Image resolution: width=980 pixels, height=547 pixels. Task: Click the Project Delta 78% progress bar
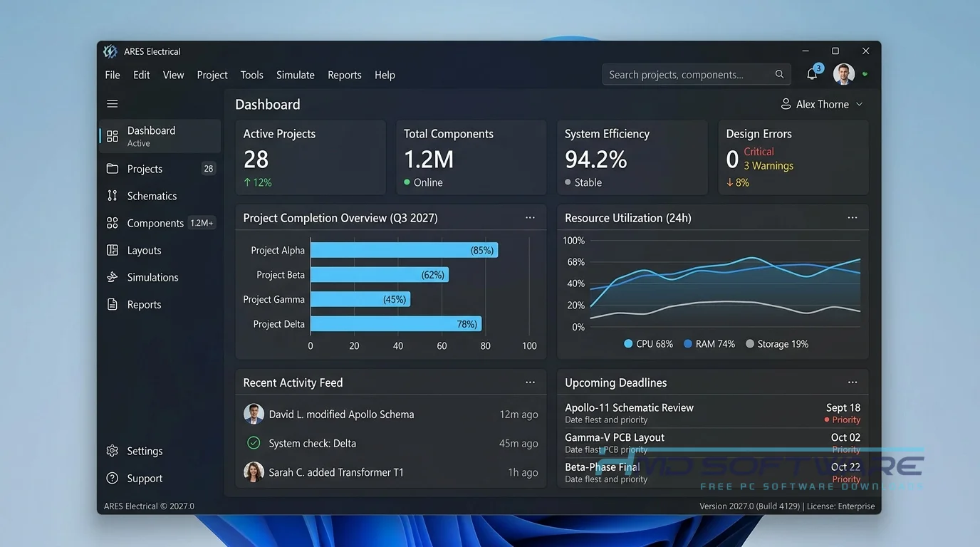tap(396, 323)
